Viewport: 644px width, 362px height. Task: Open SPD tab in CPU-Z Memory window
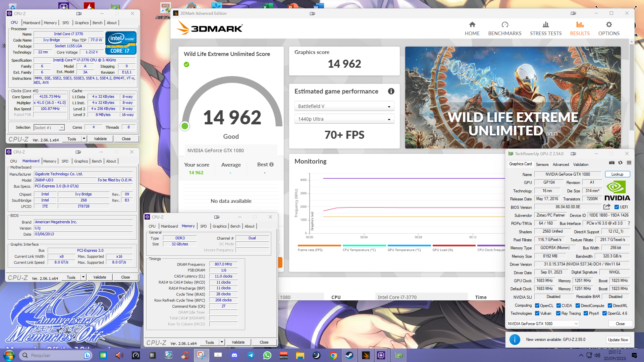(x=203, y=226)
